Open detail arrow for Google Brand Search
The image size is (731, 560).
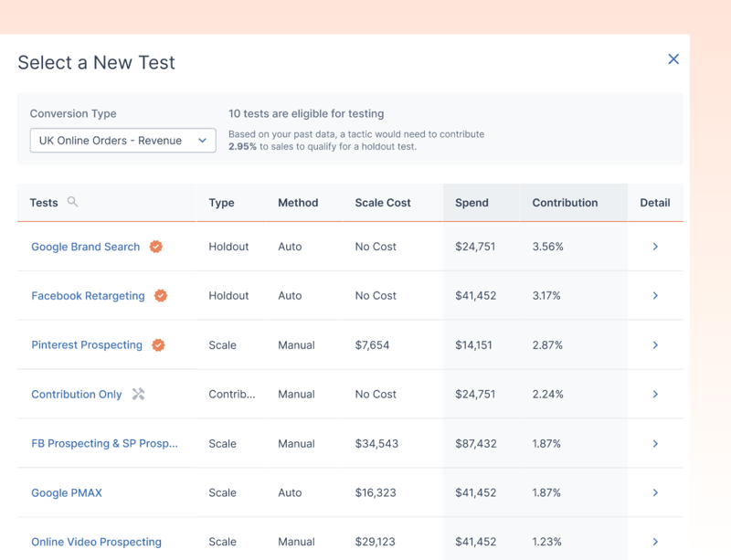coord(655,247)
